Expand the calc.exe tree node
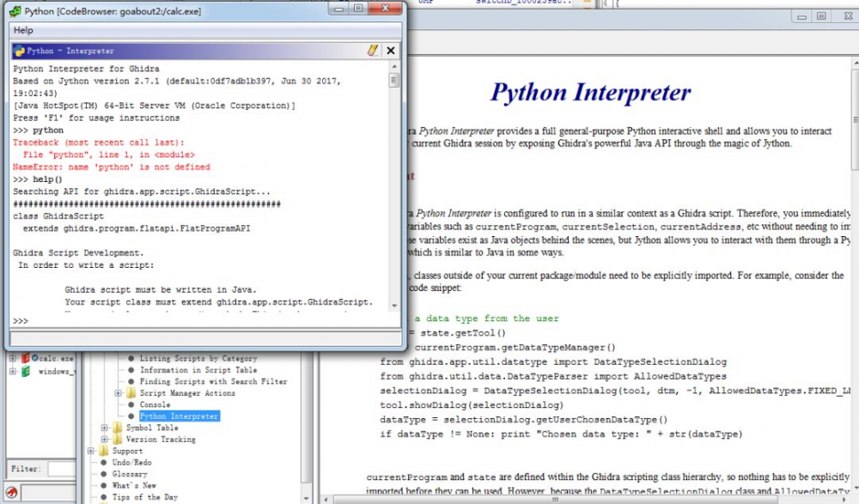This screenshot has height=504, width=859. (12, 358)
